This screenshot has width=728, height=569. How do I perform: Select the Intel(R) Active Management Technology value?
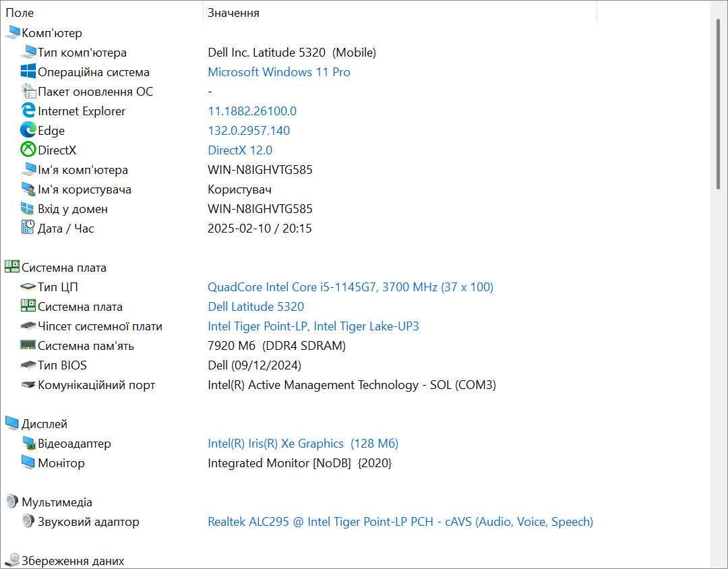(352, 385)
